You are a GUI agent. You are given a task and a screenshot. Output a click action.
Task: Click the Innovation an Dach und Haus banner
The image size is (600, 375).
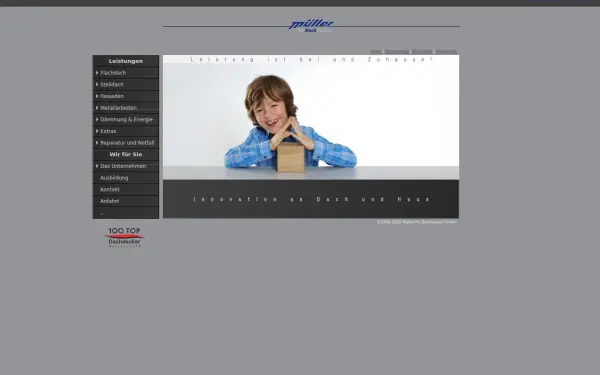point(311,199)
